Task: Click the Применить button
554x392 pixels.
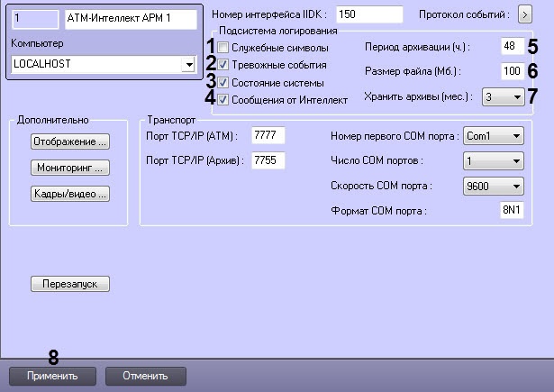Action: coord(51,375)
